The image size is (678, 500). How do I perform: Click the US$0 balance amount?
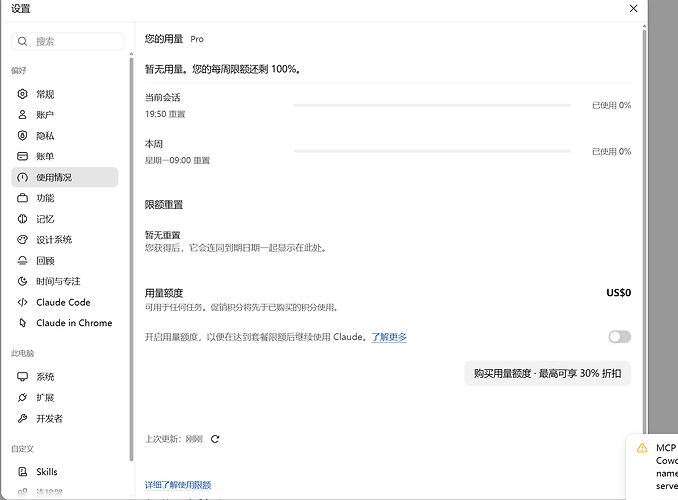[618, 293]
